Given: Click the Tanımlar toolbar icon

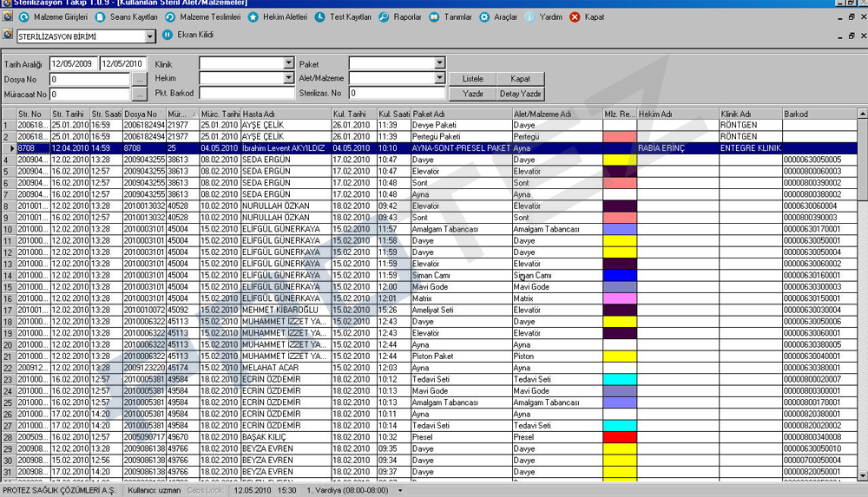Looking at the screenshot, I should tap(435, 17).
